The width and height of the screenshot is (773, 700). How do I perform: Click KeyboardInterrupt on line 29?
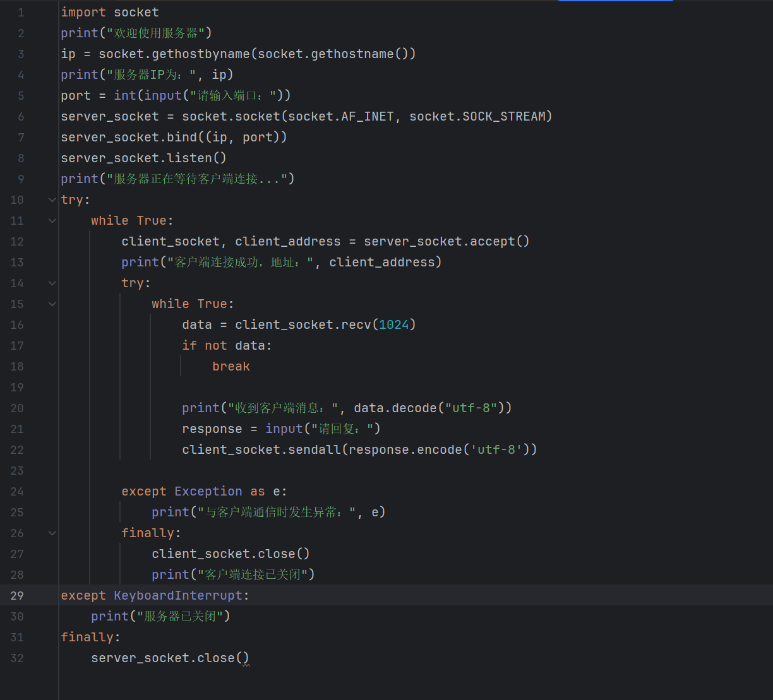[x=178, y=595]
